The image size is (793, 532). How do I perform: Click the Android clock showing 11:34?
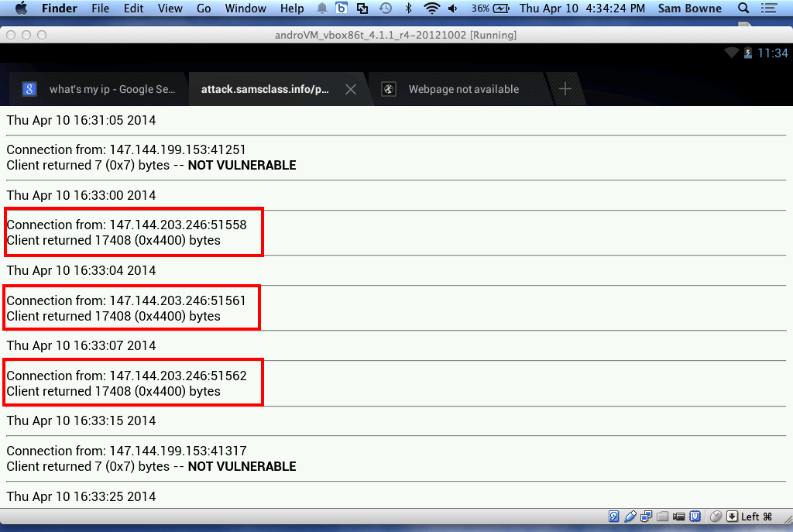pyautogui.click(x=772, y=53)
